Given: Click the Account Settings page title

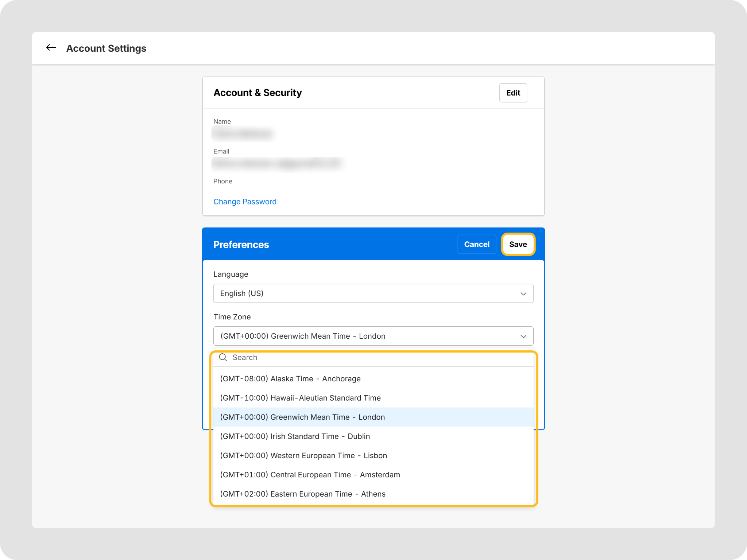Looking at the screenshot, I should [106, 48].
